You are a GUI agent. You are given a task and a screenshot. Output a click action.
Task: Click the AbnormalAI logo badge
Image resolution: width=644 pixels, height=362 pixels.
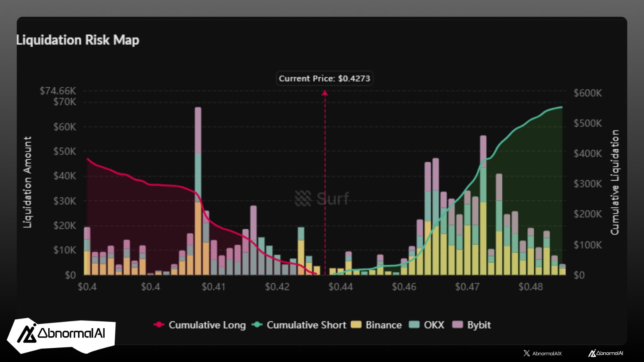(x=62, y=335)
